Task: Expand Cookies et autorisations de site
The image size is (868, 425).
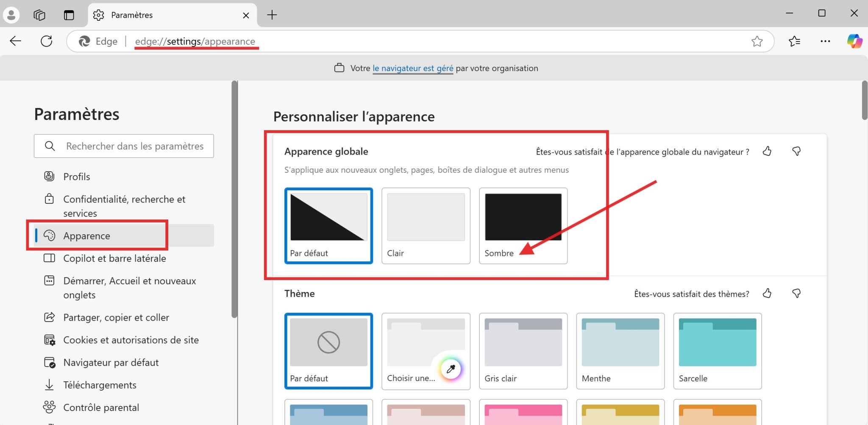Action: tap(131, 339)
